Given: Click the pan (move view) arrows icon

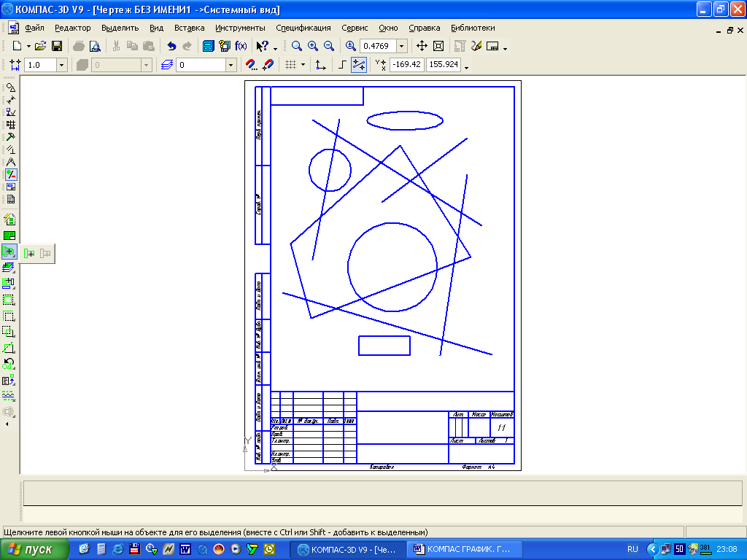Looking at the screenshot, I should 422,46.
